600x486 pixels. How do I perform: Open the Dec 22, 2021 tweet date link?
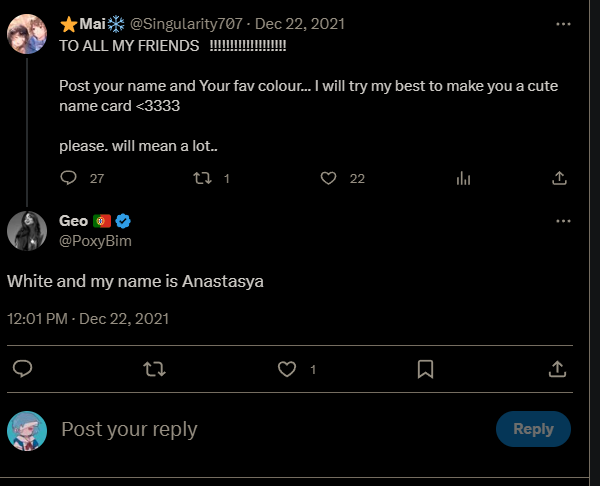click(300, 24)
